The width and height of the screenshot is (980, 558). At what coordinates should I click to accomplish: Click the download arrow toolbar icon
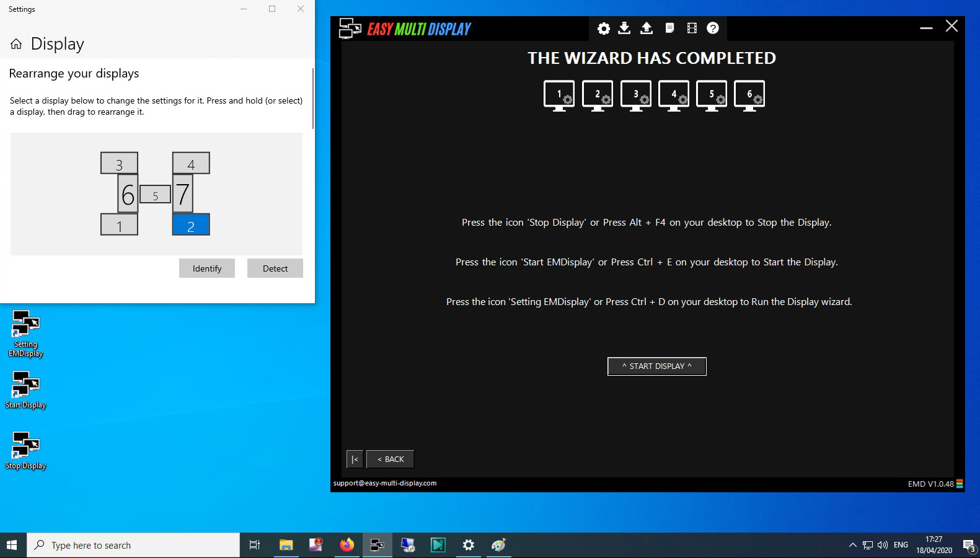[624, 29]
